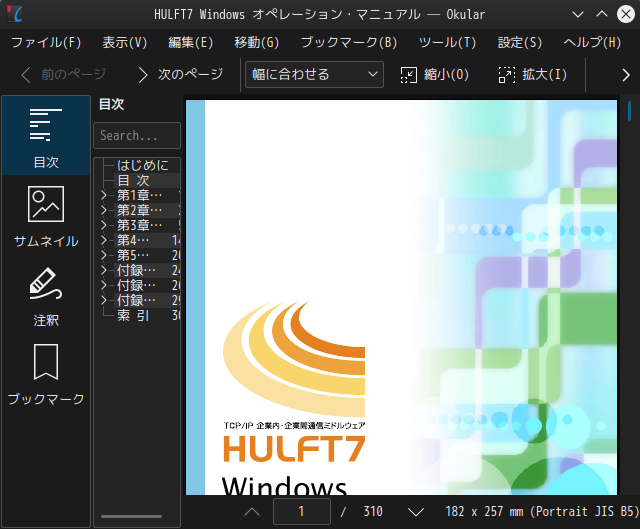This screenshot has height=529, width=640.
Task: Open the 表示(V) menu
Action: click(x=124, y=42)
